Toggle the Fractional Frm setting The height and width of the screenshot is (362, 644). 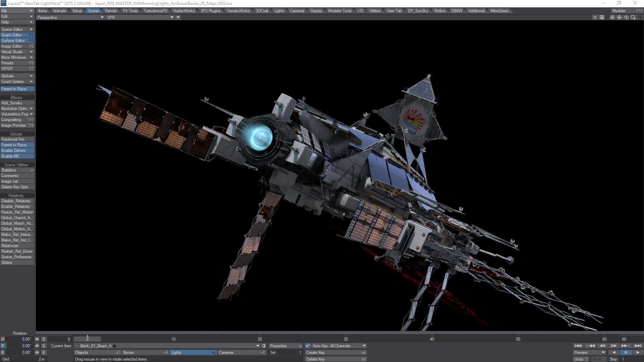click(x=17, y=139)
